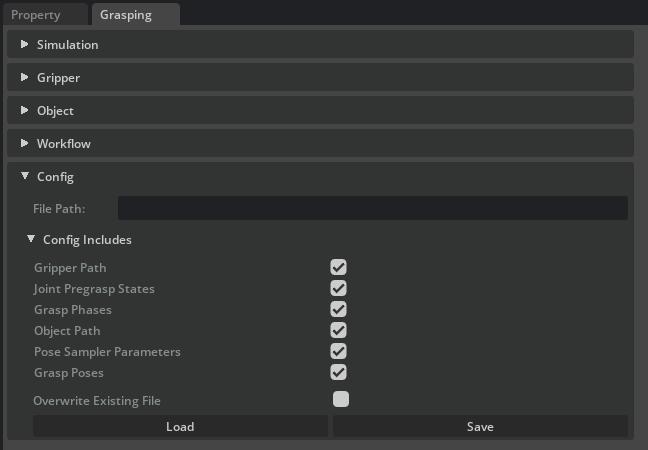The height and width of the screenshot is (450, 648).
Task: Select the Grasping tab
Action: pos(125,15)
